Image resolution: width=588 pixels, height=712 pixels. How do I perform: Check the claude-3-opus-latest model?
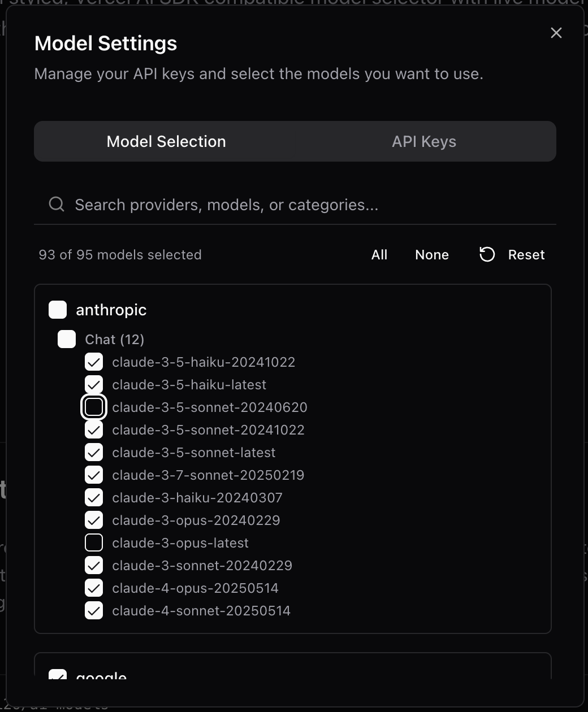point(94,542)
